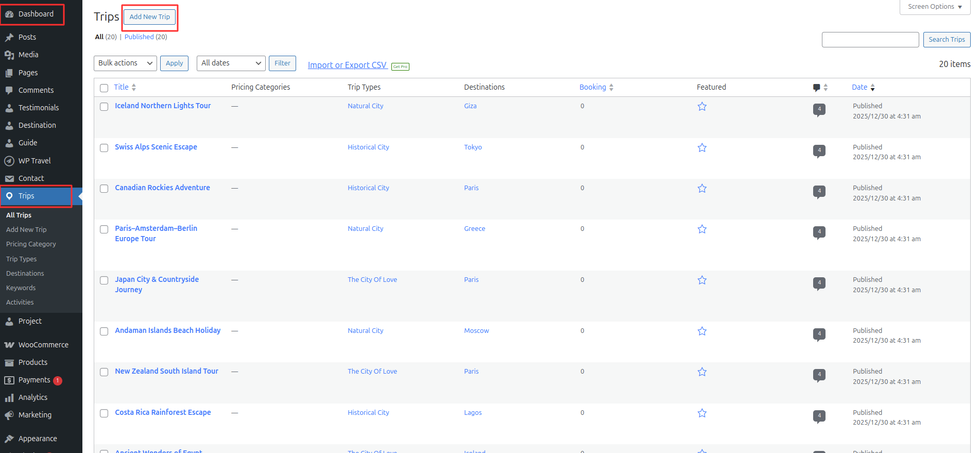Click the Marketing megaphone icon
Screen dimensions: 980x453
point(9,415)
